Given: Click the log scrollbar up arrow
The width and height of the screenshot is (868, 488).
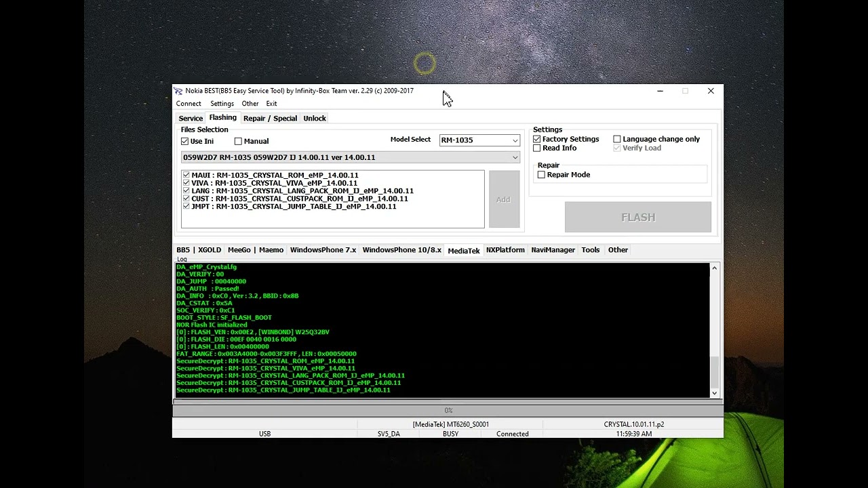Looking at the screenshot, I should [714, 269].
